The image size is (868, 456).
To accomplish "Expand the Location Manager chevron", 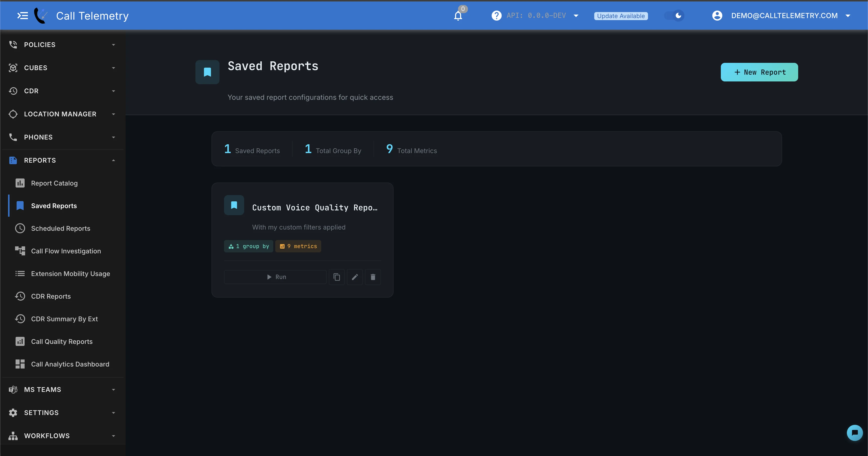I will pos(114,114).
